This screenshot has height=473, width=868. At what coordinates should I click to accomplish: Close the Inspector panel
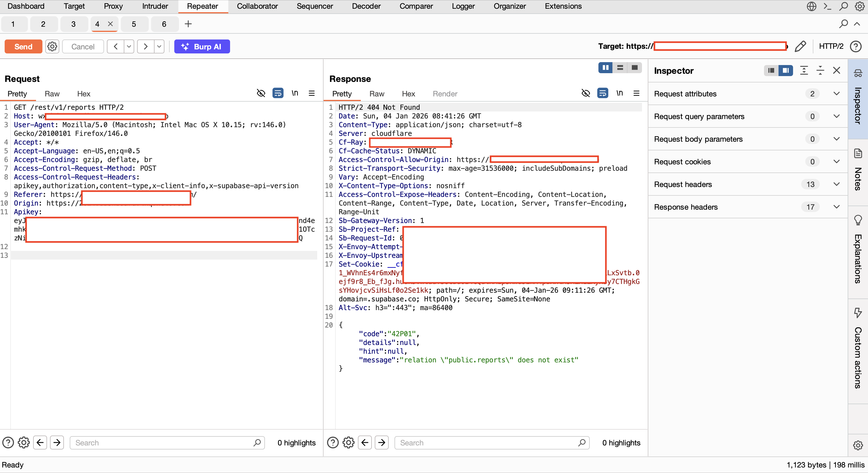coord(837,70)
